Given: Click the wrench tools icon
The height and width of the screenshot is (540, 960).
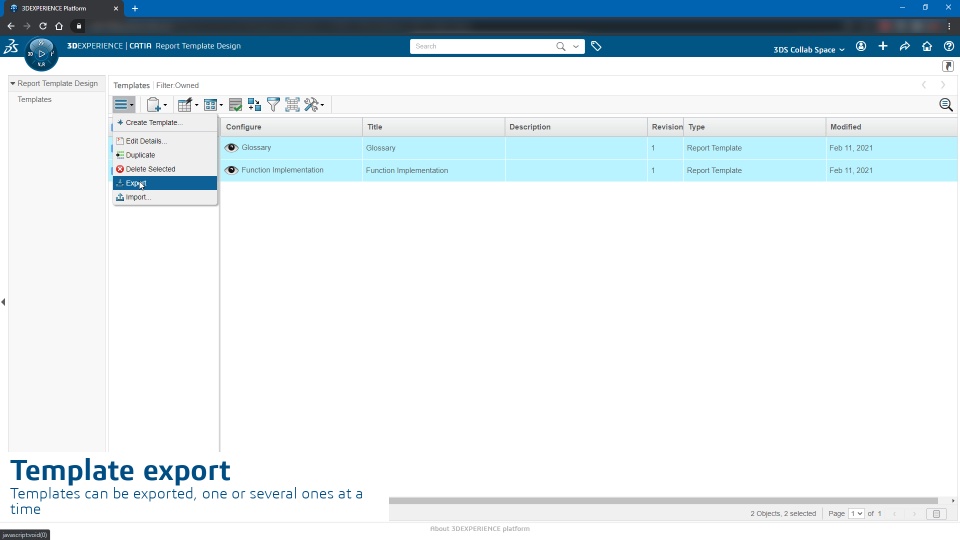Looking at the screenshot, I should point(312,105).
